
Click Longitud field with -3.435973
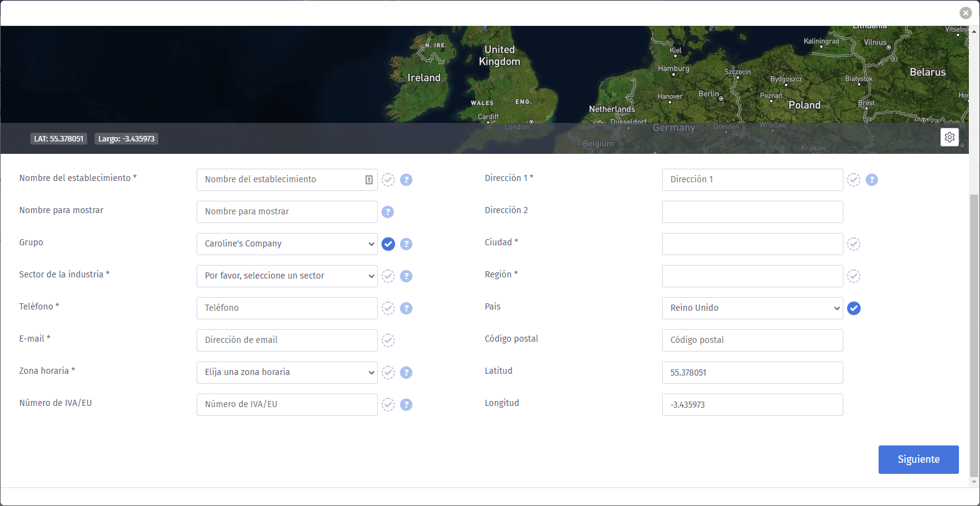[x=752, y=405]
